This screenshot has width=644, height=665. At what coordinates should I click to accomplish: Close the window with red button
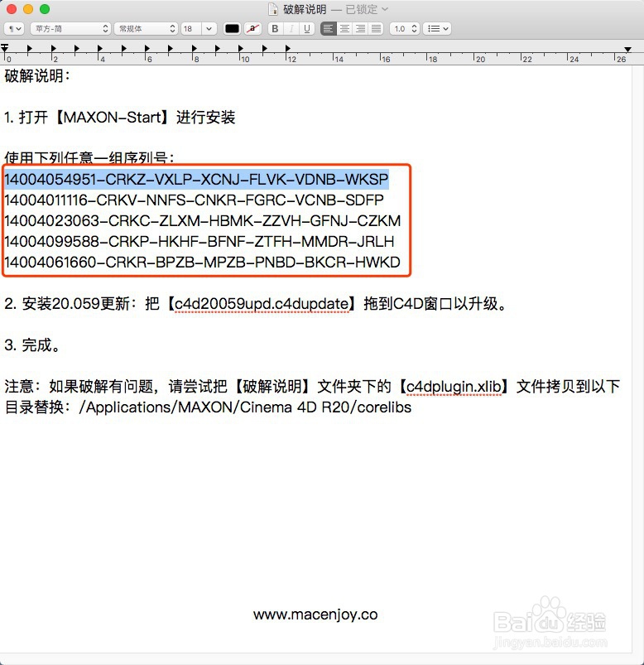pos(12,9)
